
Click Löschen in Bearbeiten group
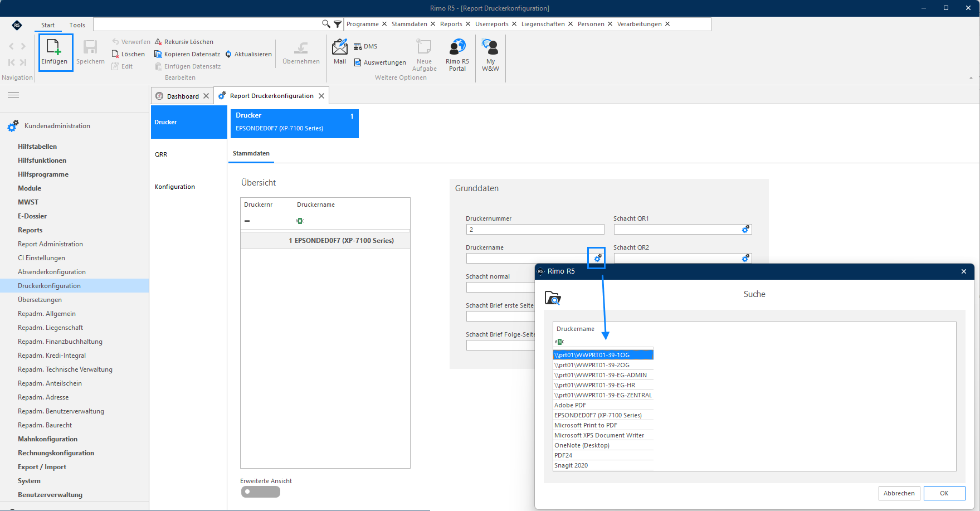[128, 54]
